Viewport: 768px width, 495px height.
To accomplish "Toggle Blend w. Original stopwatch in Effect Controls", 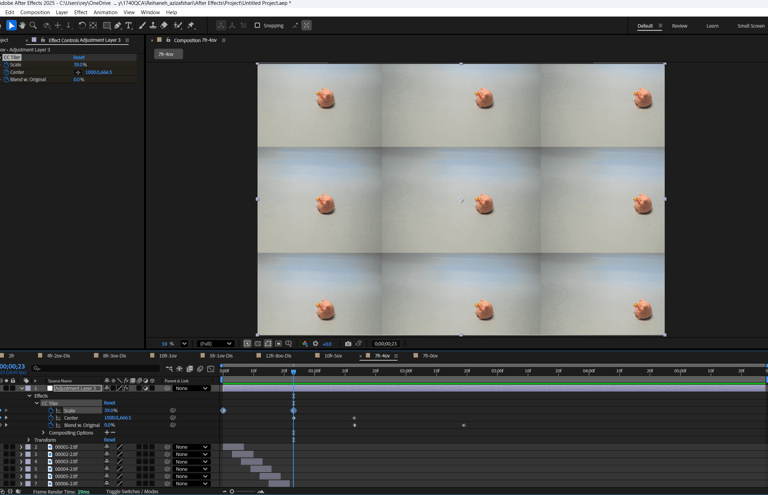I will click(x=6, y=79).
